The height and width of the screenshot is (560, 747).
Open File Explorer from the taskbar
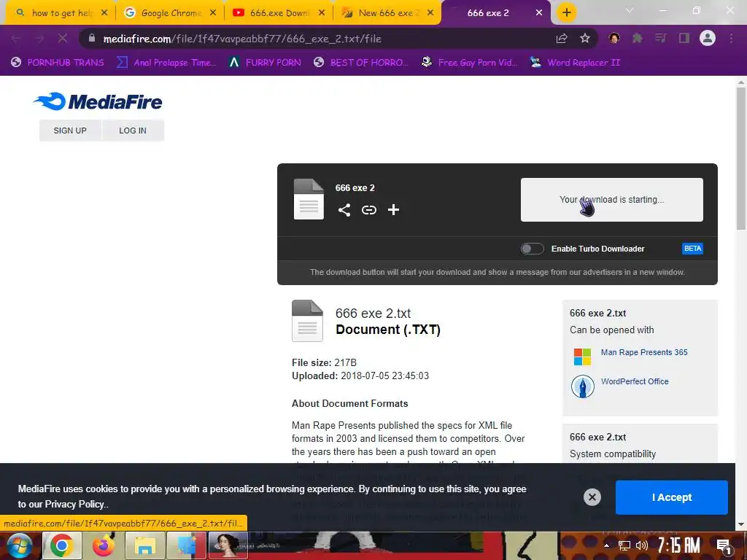145,545
